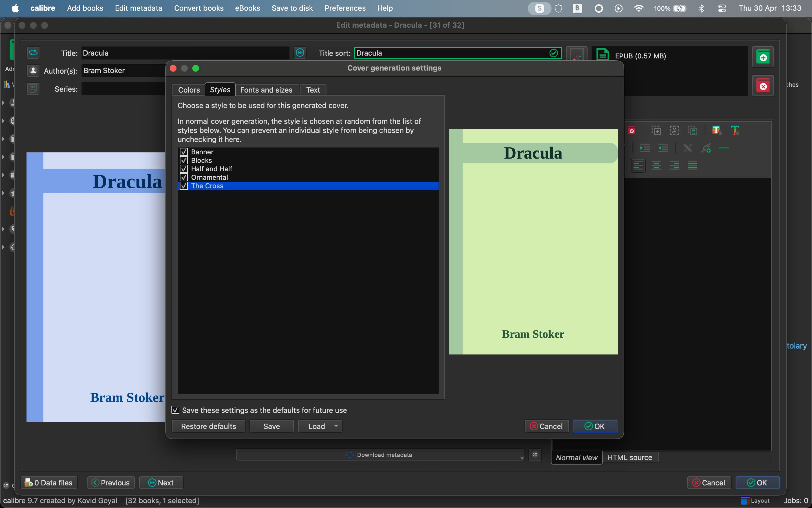Click the blue Dracula cover in Edit metadata

[x=96, y=286]
